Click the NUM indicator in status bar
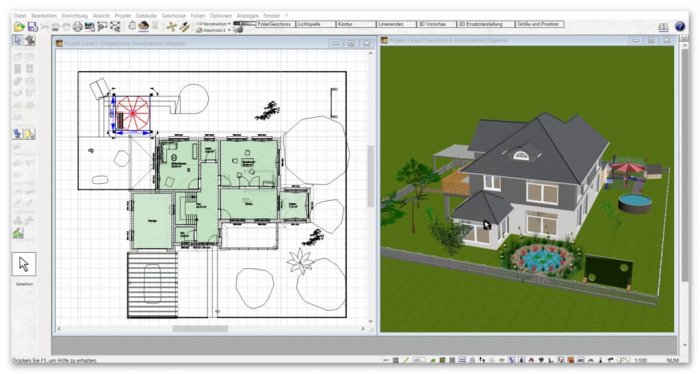This screenshot has width=700, height=374. 672,360
